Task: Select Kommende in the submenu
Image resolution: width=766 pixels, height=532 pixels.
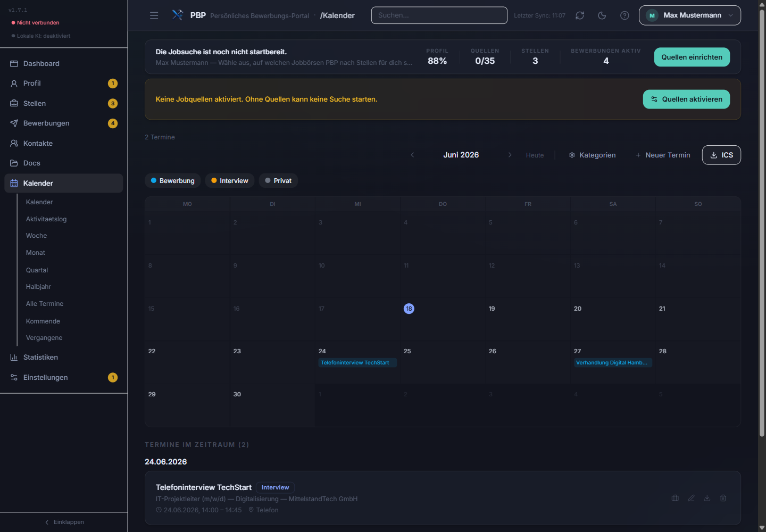Action: coord(43,321)
